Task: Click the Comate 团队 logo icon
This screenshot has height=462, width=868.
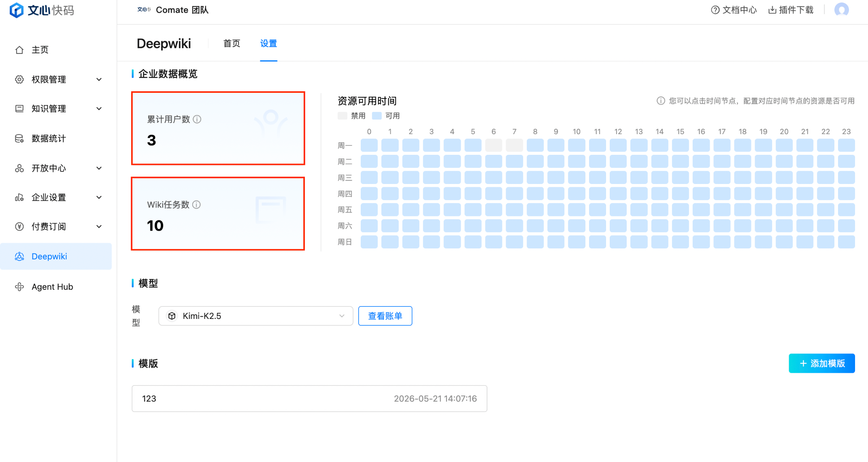Action: point(144,10)
